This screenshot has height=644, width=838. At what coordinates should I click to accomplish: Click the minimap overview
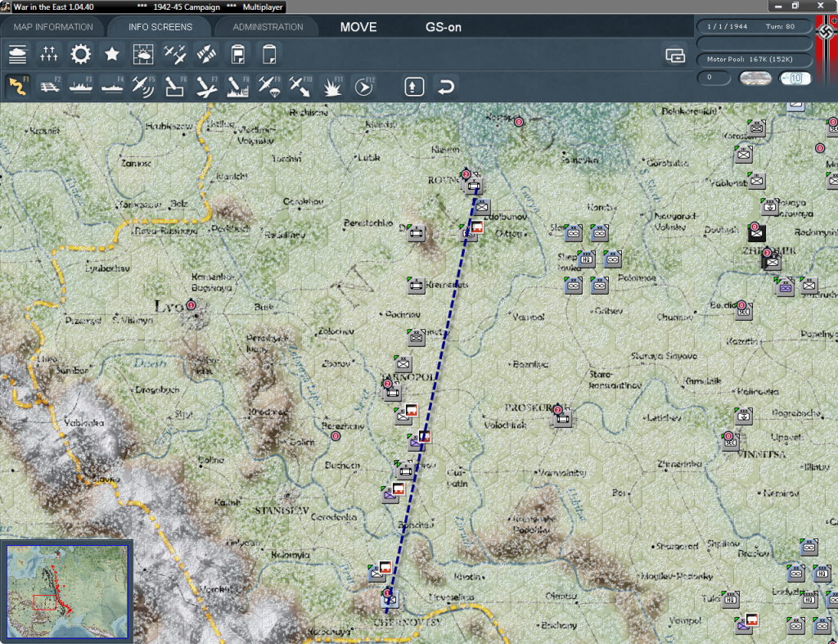click(67, 592)
